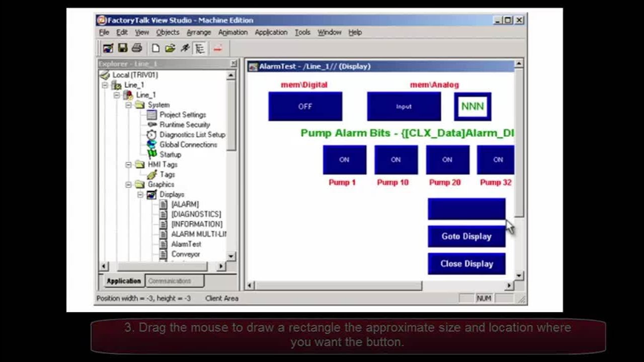
Task: Open the File menu
Action: (104, 32)
